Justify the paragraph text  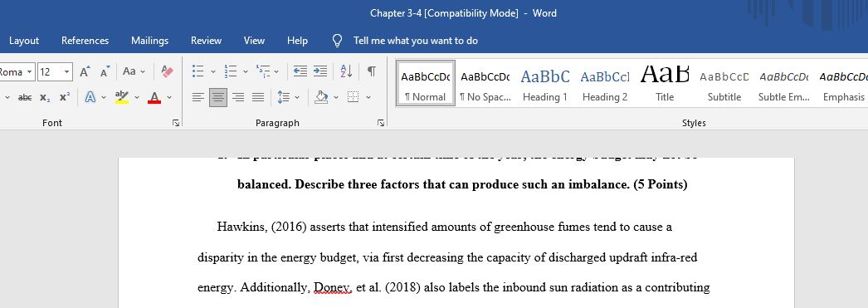(258, 97)
